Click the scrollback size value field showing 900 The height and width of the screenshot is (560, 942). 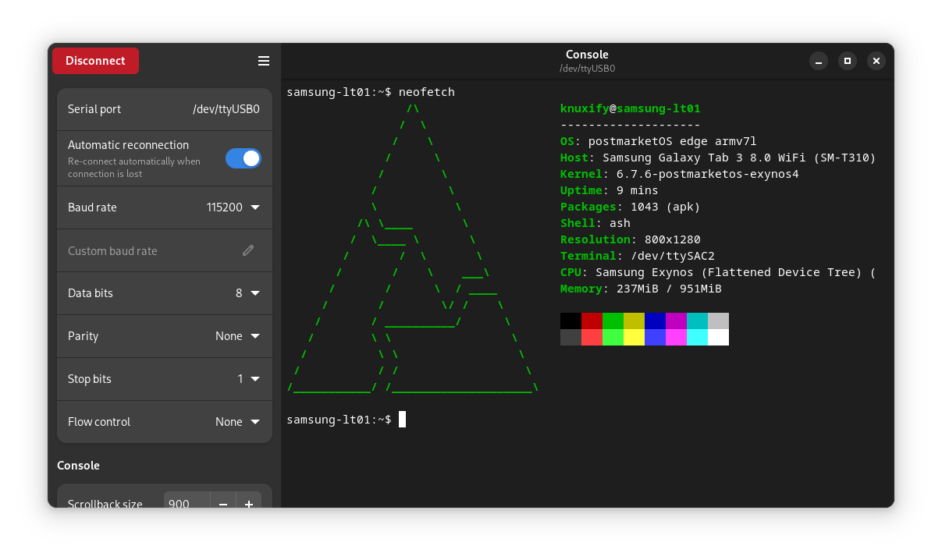click(185, 504)
